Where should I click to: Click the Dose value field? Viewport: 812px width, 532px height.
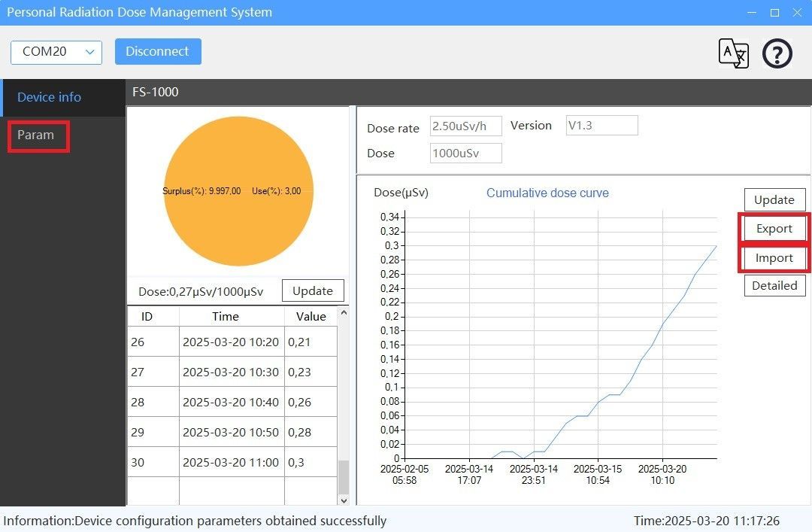pos(465,154)
